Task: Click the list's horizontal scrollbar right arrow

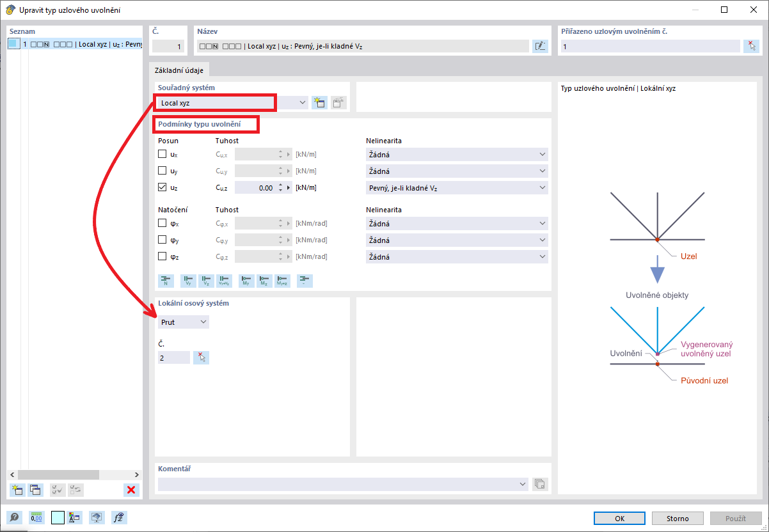Action: (136, 474)
